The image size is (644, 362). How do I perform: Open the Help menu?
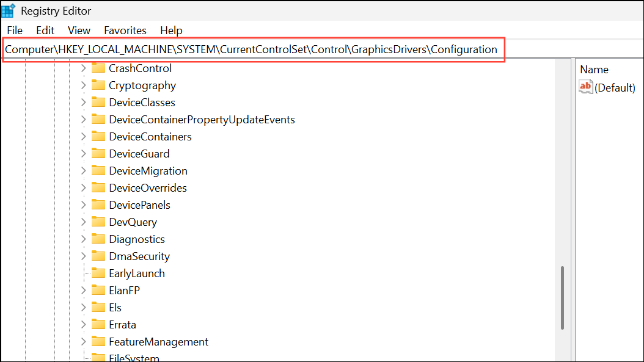(x=171, y=30)
